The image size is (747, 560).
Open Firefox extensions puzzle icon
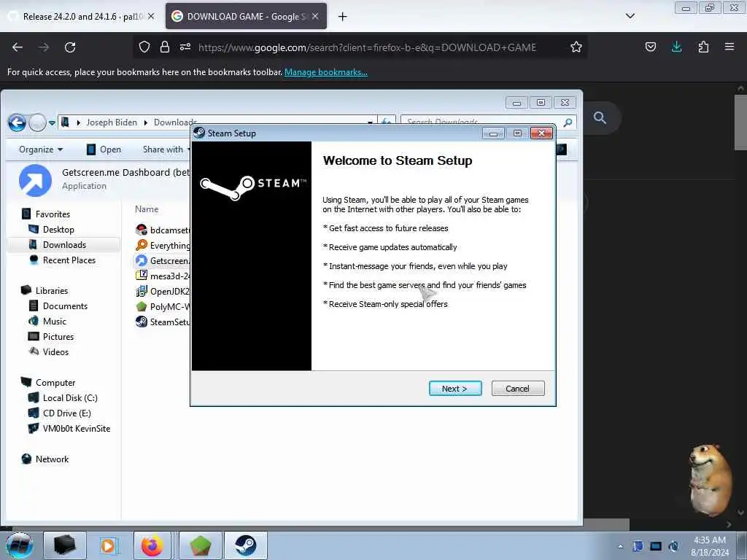tap(703, 47)
